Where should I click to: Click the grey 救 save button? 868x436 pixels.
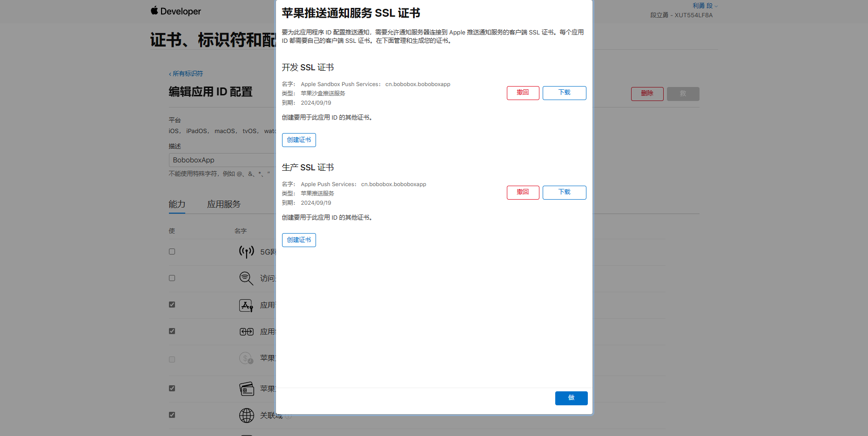(683, 94)
